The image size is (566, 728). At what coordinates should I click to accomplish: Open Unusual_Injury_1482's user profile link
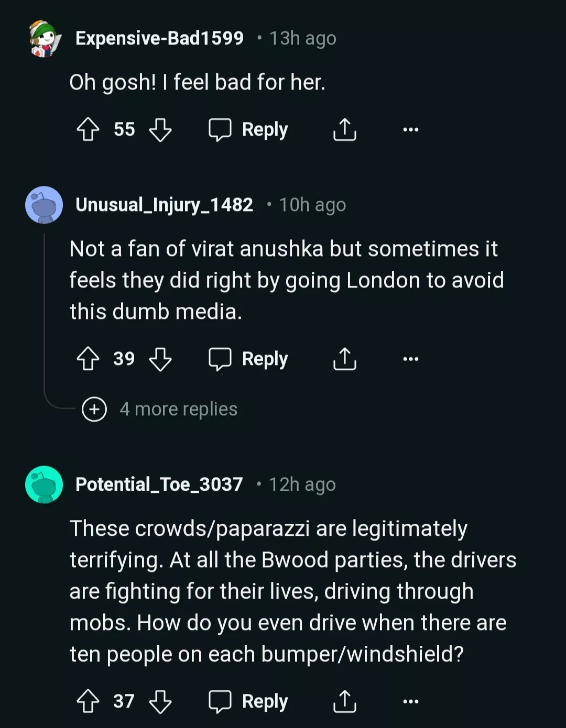[x=164, y=205]
